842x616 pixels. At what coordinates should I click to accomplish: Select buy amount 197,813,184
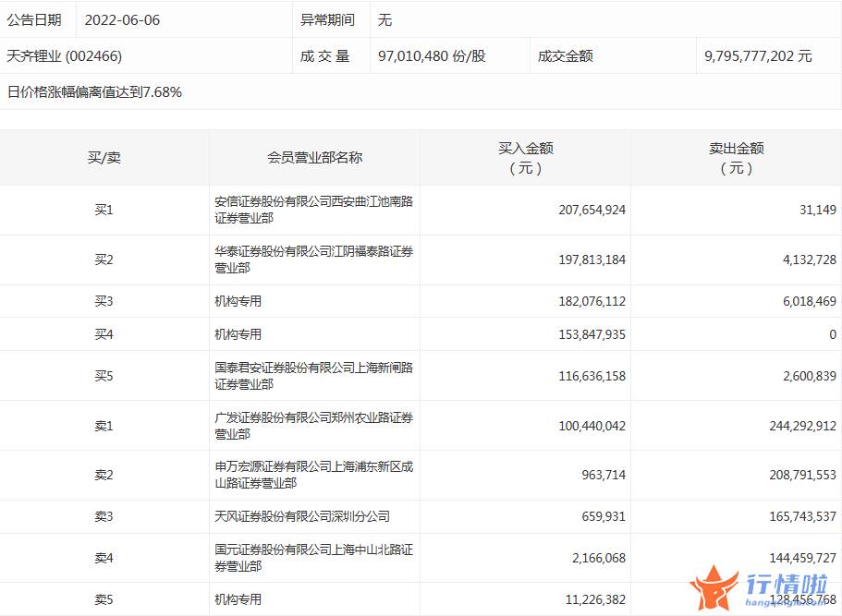click(x=592, y=260)
